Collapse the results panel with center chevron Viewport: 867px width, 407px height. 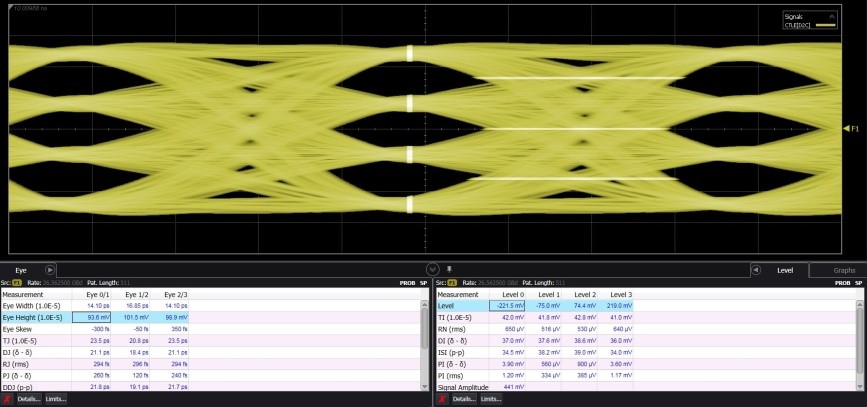click(432, 269)
